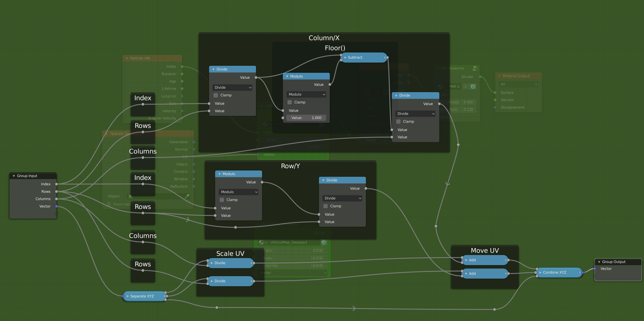Collapse the Group Input node with its triangle
The image size is (644, 321).
point(14,176)
